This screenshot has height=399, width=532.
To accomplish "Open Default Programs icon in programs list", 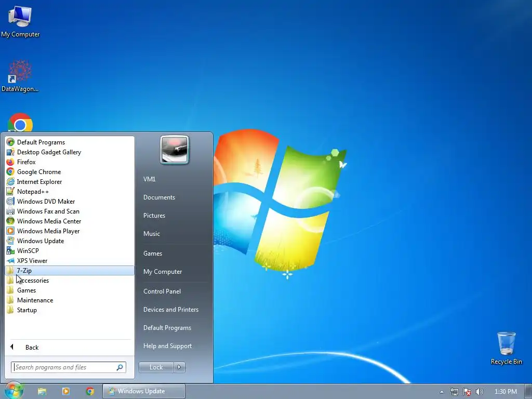I will click(10, 142).
